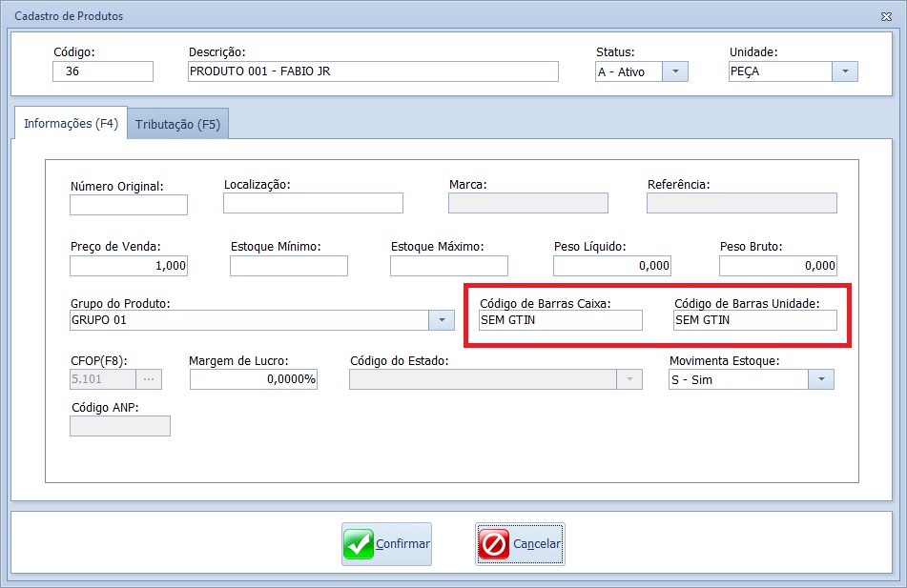Open the Unidade dropdown list
Screen dimensions: 907x588
coord(844,71)
